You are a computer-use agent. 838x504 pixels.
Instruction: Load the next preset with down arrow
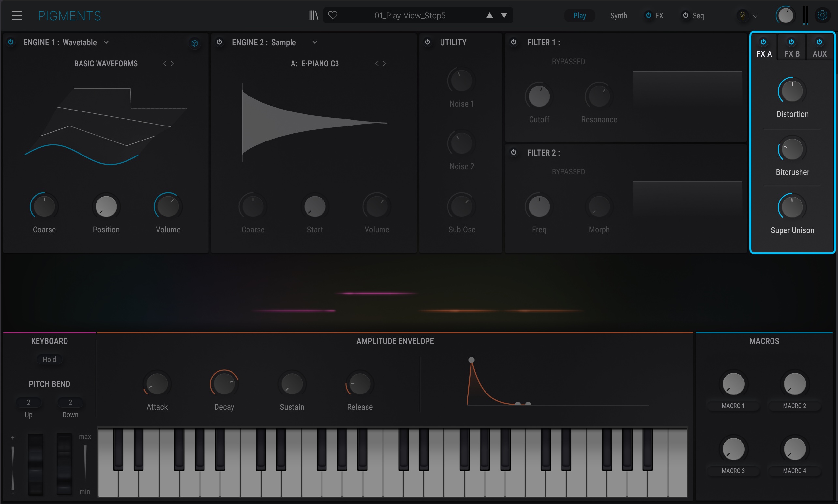tap(504, 15)
